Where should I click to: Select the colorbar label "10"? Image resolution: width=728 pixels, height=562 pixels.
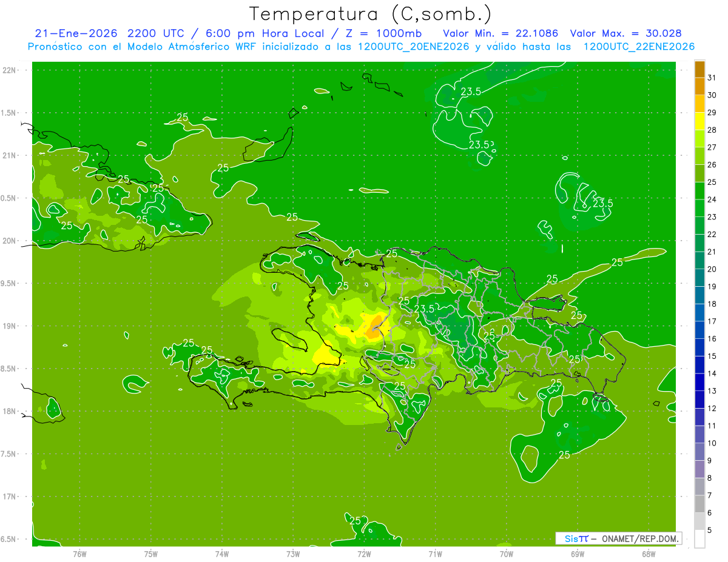[712, 443]
